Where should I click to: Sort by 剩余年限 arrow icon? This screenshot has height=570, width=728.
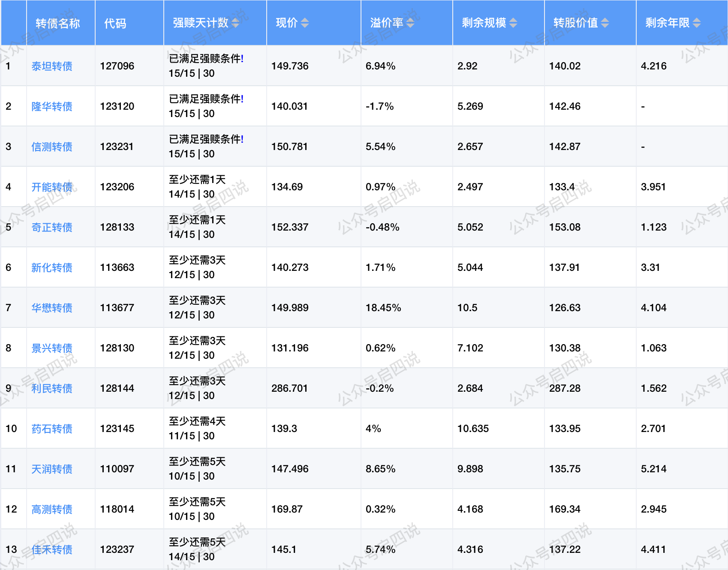click(x=697, y=23)
